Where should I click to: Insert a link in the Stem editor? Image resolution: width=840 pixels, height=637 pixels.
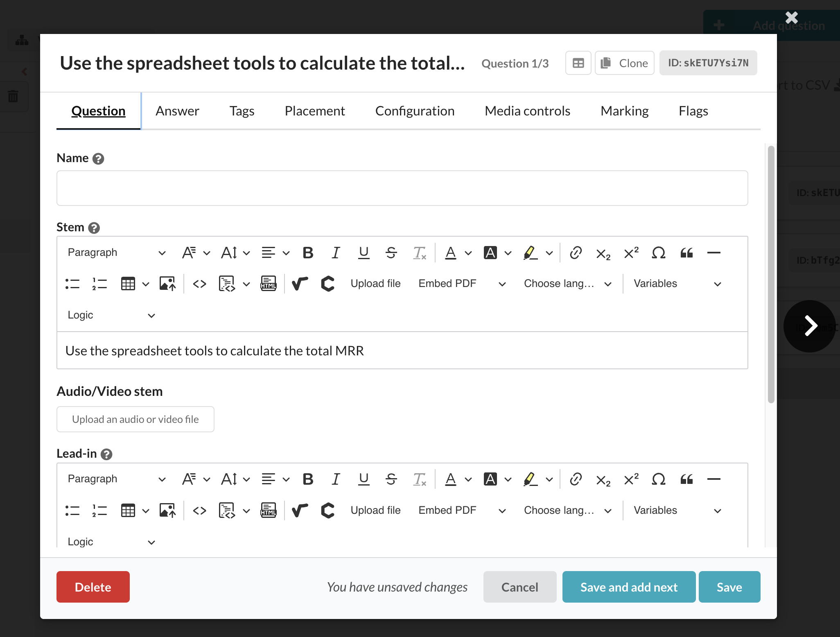pyautogui.click(x=576, y=253)
